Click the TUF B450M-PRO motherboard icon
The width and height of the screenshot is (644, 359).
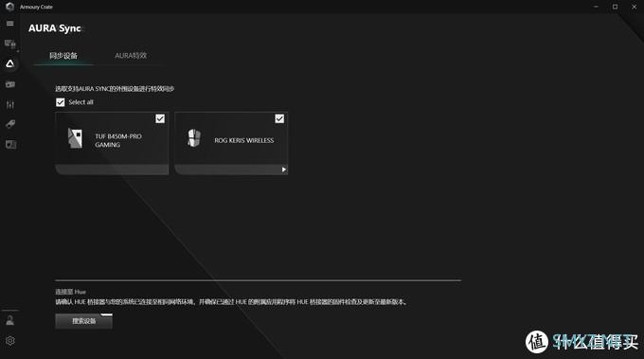click(x=75, y=138)
